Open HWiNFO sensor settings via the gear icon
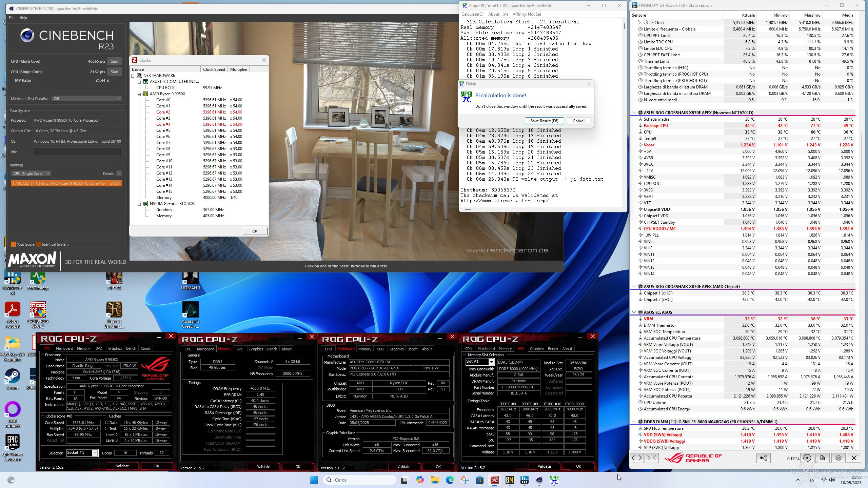 coord(839,458)
